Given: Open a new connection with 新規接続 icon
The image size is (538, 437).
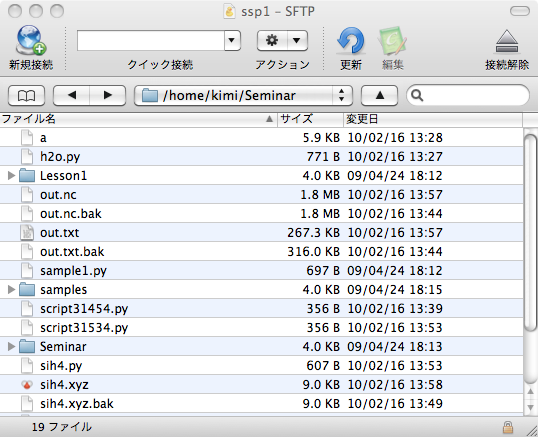Looking at the screenshot, I should [x=31, y=40].
